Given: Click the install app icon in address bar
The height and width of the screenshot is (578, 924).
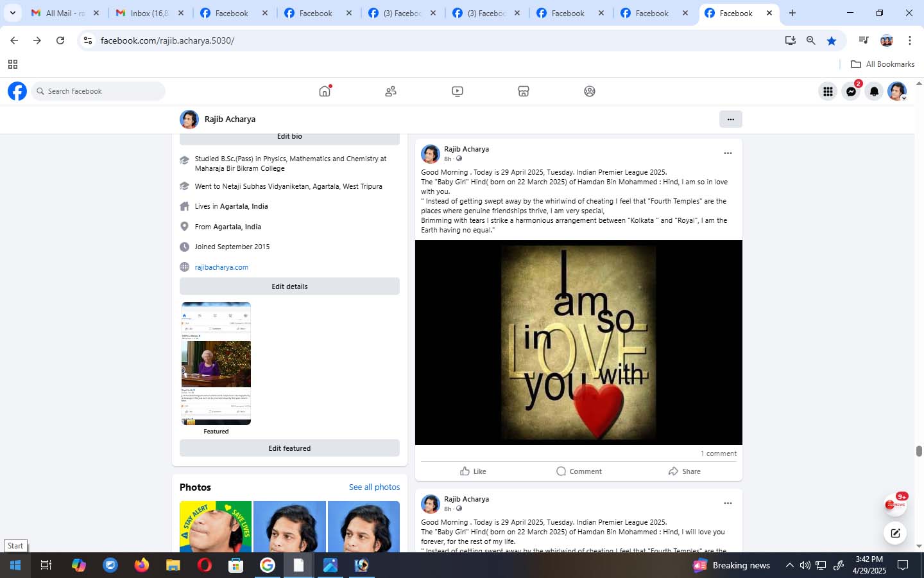Looking at the screenshot, I should point(791,40).
